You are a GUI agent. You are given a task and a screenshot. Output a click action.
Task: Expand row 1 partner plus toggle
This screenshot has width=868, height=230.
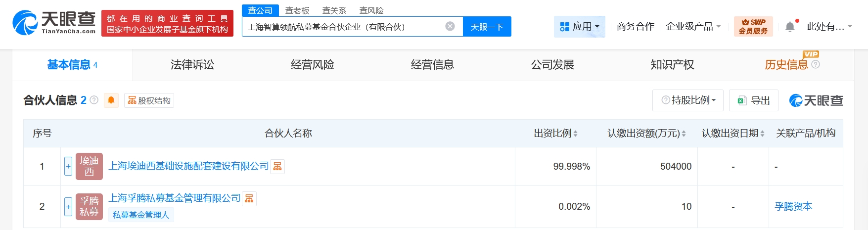[68, 166]
